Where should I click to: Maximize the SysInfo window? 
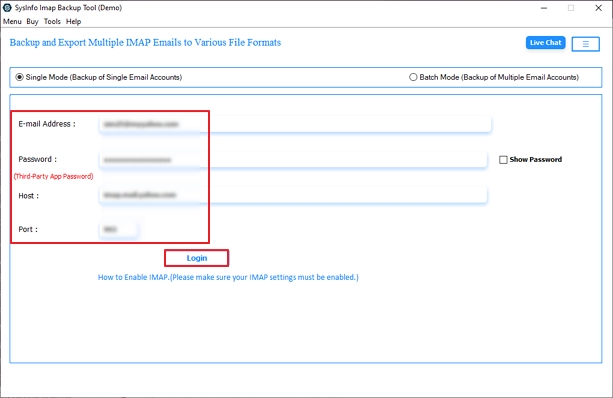[571, 8]
